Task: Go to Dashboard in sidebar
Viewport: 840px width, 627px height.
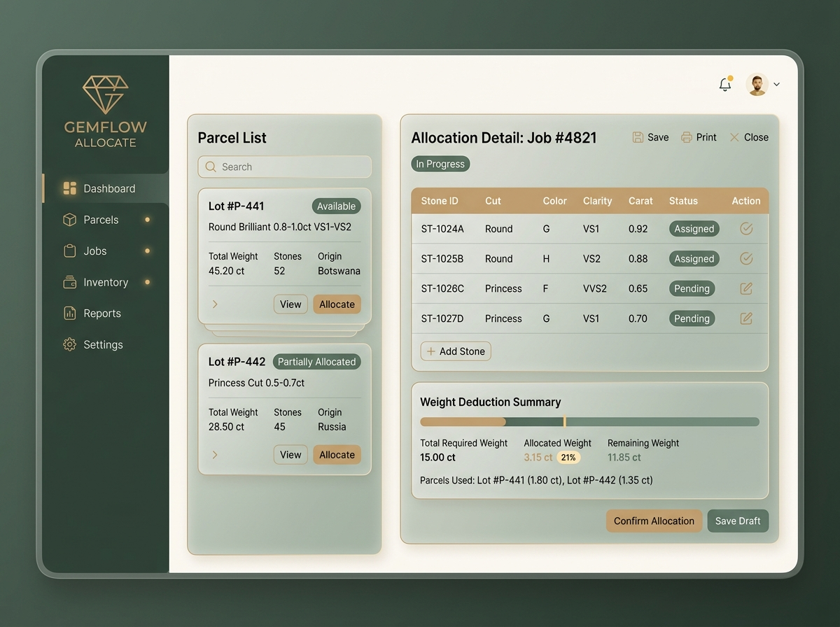Action: [x=105, y=188]
